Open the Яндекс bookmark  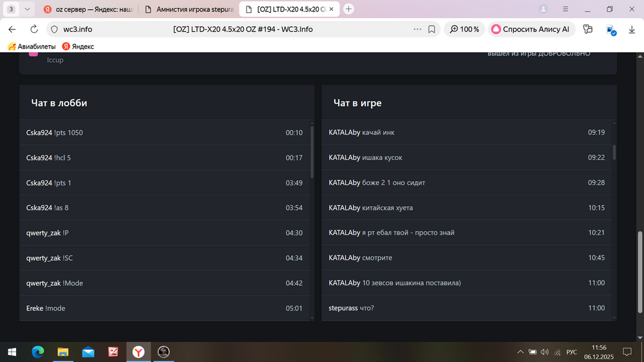coord(78,46)
